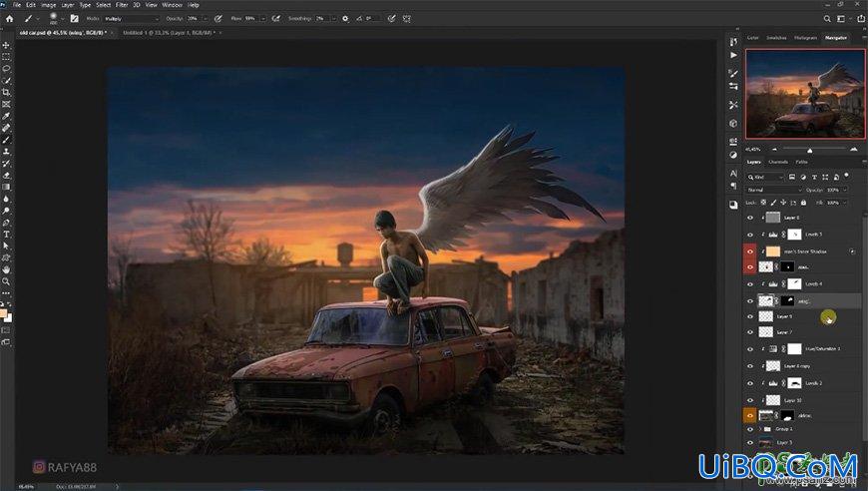
Task: Lock all with padlock icon
Action: pos(803,203)
